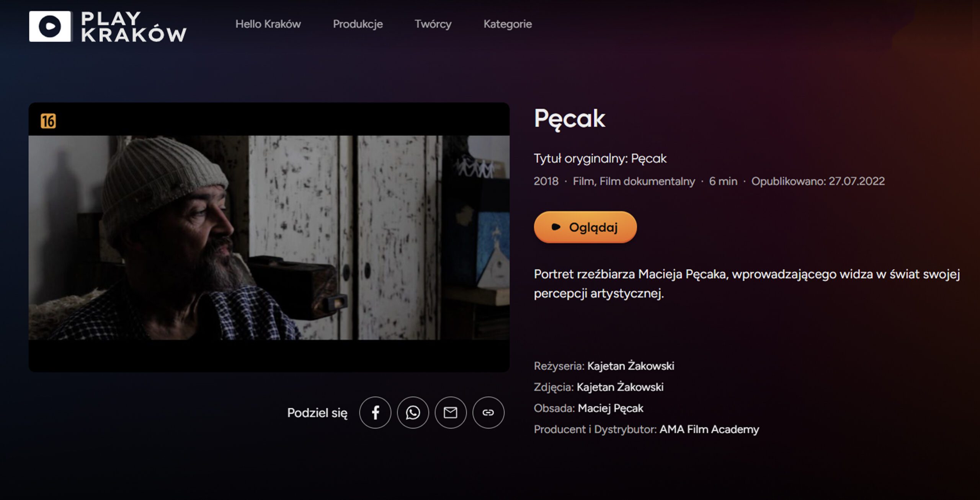The height and width of the screenshot is (500, 980).
Task: Click the orange Oglądaj button
Action: point(585,227)
